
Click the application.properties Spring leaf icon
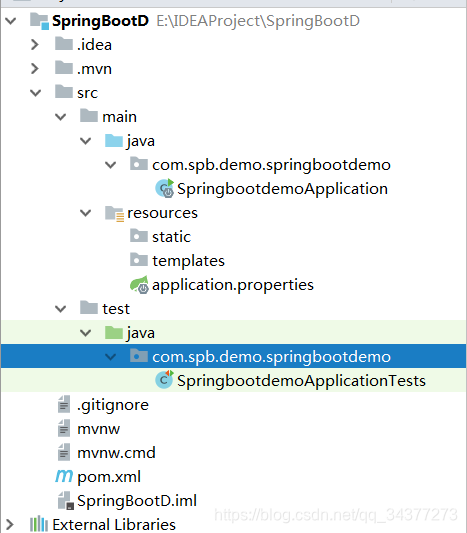(x=139, y=285)
